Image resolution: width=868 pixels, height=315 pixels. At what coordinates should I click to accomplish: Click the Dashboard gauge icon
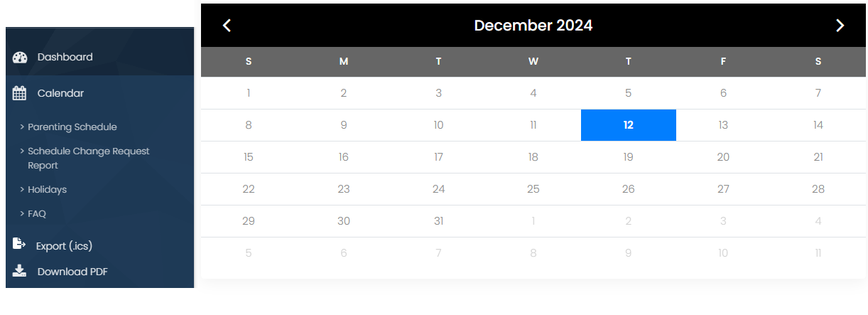pos(20,58)
